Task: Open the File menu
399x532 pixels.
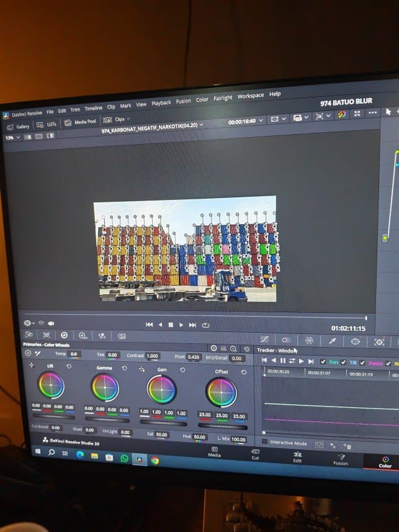Action: click(50, 112)
